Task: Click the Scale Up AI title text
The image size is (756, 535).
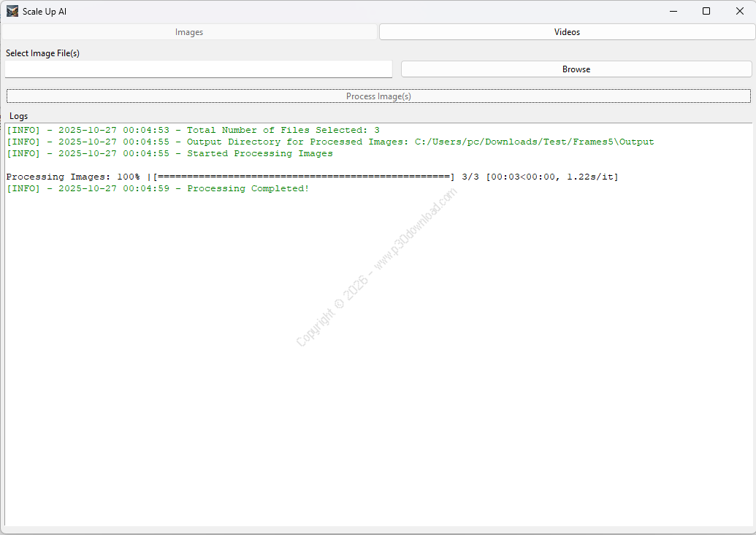Action: [x=45, y=12]
